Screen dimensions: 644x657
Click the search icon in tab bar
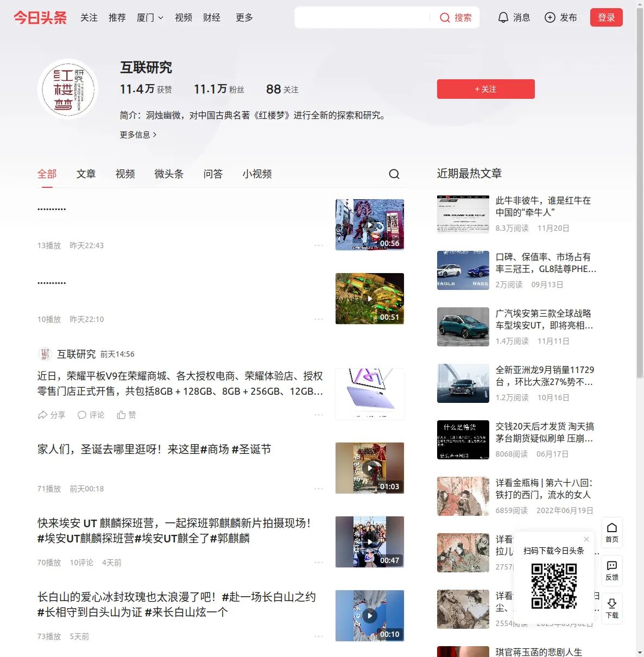(x=394, y=174)
